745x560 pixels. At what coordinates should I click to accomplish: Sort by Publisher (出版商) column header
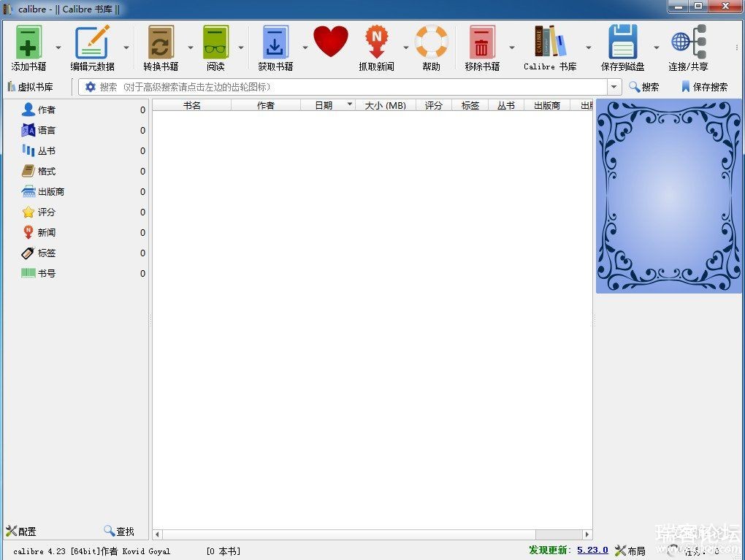point(547,105)
